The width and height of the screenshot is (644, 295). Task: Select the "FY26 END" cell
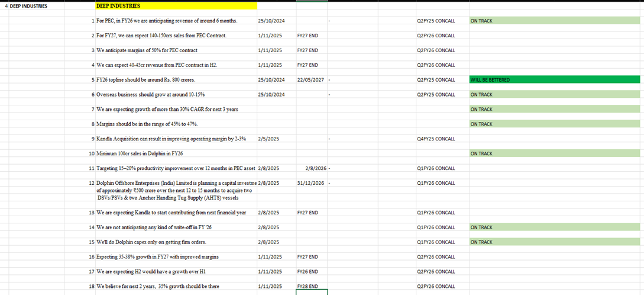click(308, 272)
